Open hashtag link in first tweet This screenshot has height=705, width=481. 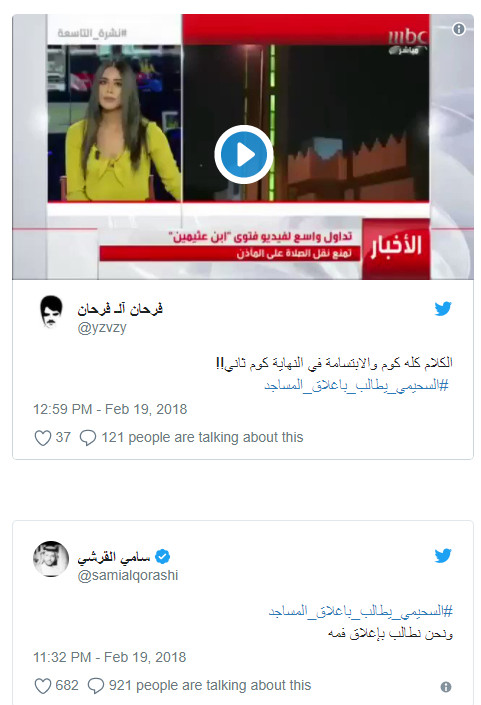pyautogui.click(x=356, y=385)
